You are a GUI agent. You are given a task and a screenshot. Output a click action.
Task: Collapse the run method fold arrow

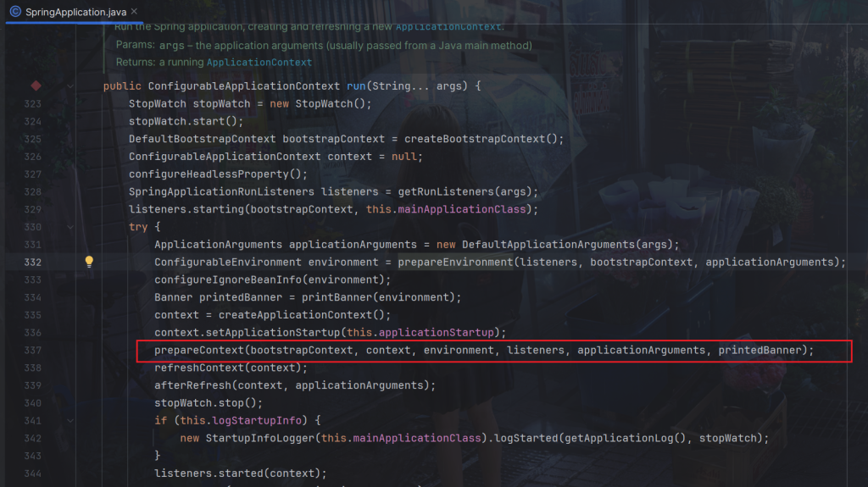(x=70, y=86)
